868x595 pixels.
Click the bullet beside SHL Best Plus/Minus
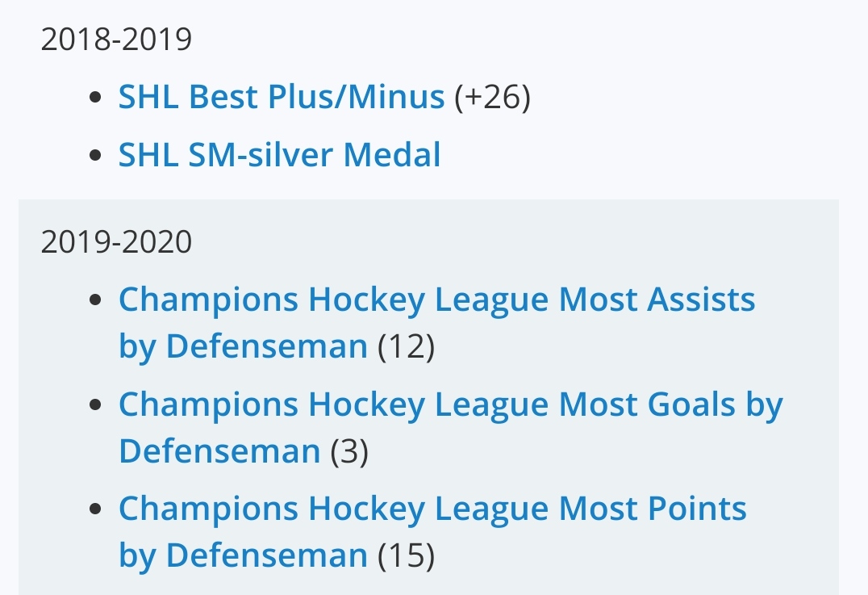tap(96, 98)
